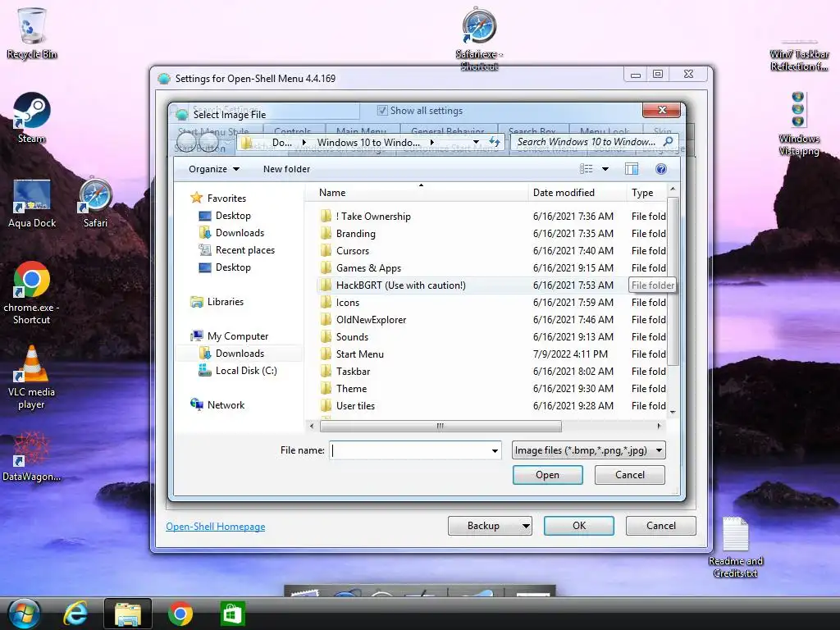The image size is (840, 630).
Task: Select Downloads under My Computer
Action: [x=240, y=354]
